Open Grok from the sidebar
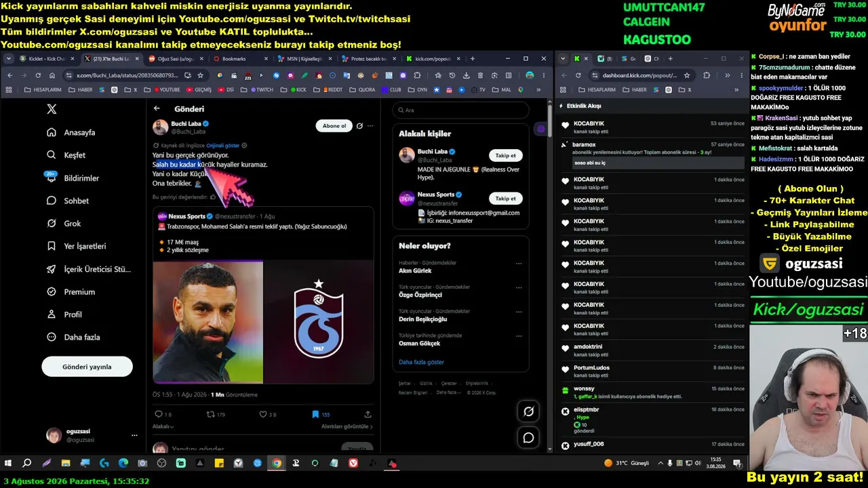868x488 pixels. (64, 224)
